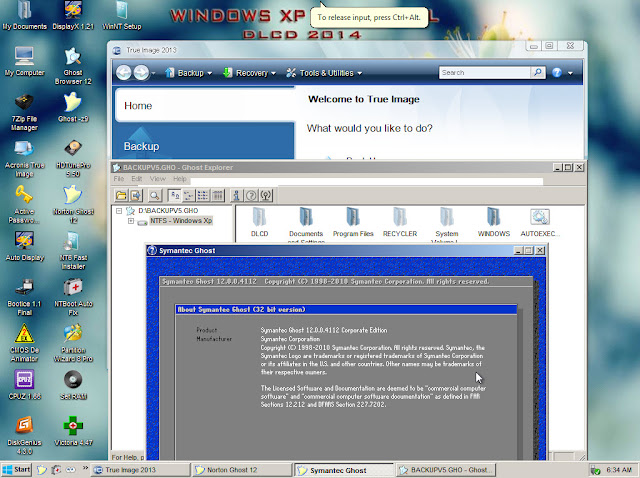
Task: Switch to BACKUPV5.GHO Ghost Explorer taskbar button
Action: click(446, 470)
